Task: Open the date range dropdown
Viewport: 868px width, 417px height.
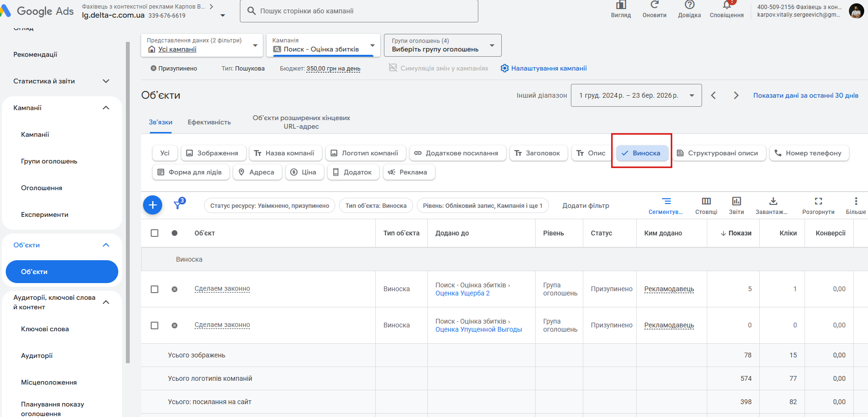Action: [636, 95]
